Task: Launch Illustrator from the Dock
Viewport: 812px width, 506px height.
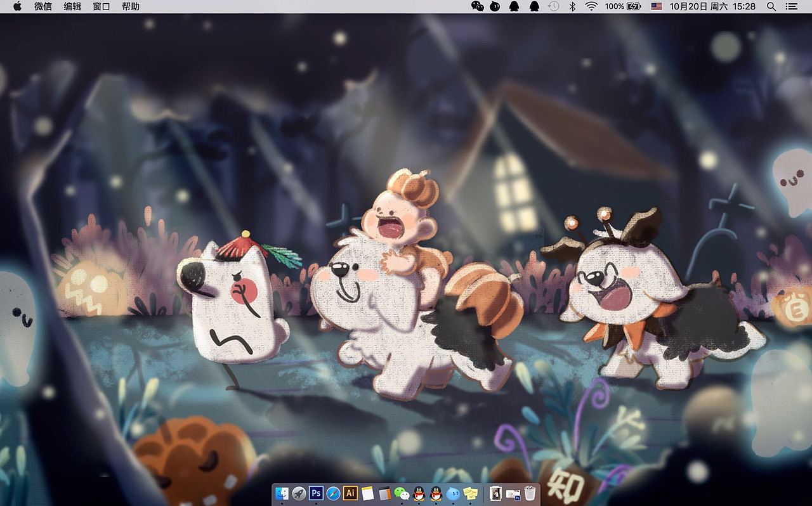Action: (350, 493)
